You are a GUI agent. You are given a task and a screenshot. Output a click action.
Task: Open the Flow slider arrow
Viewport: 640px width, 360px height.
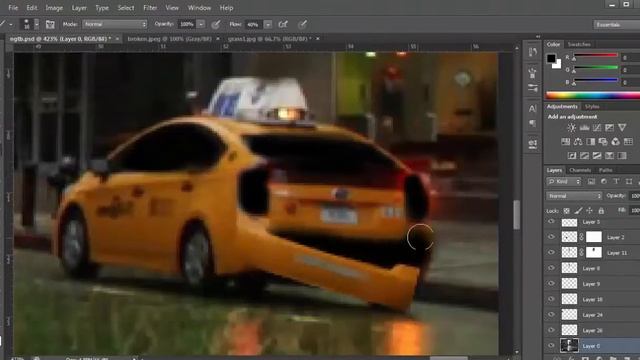pos(268,24)
